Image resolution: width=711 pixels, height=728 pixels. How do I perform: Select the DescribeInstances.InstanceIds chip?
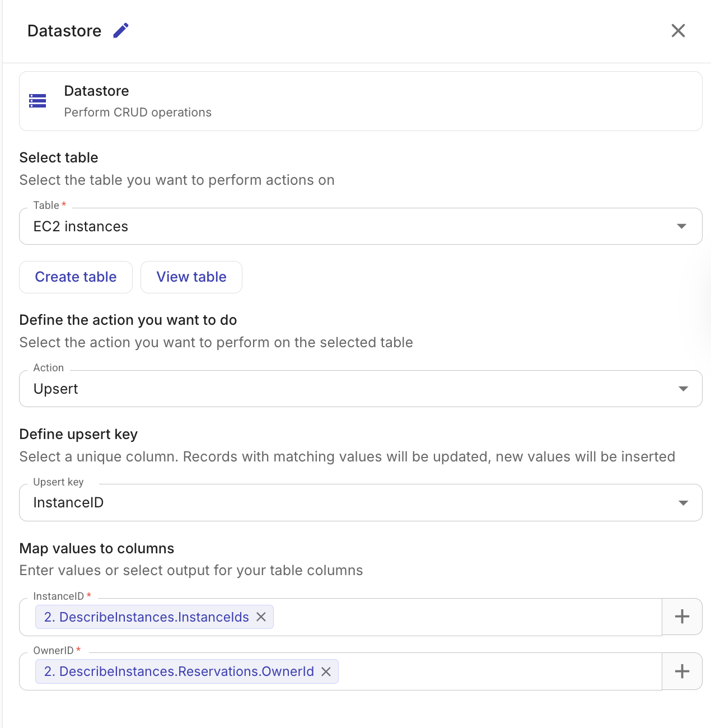[x=147, y=617]
